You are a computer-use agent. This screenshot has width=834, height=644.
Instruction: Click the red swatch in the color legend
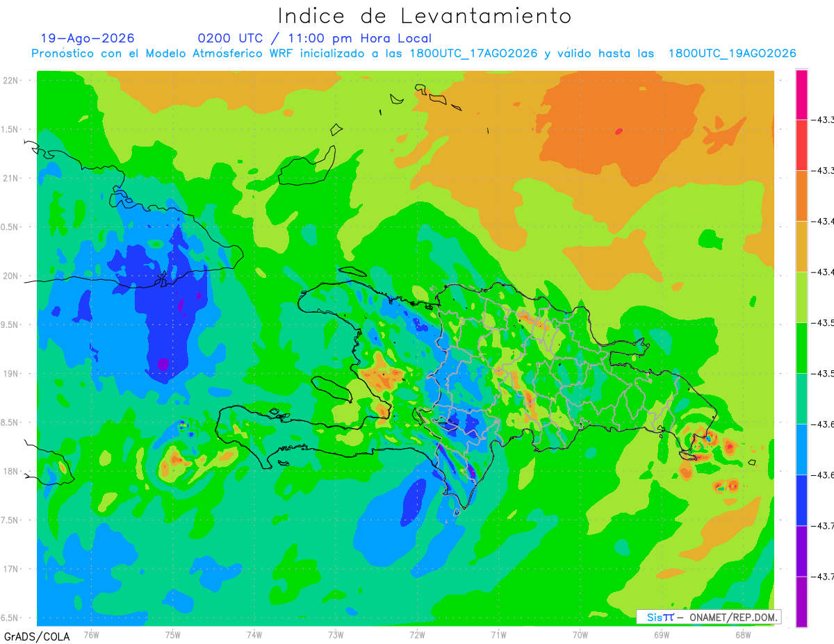[801, 145]
